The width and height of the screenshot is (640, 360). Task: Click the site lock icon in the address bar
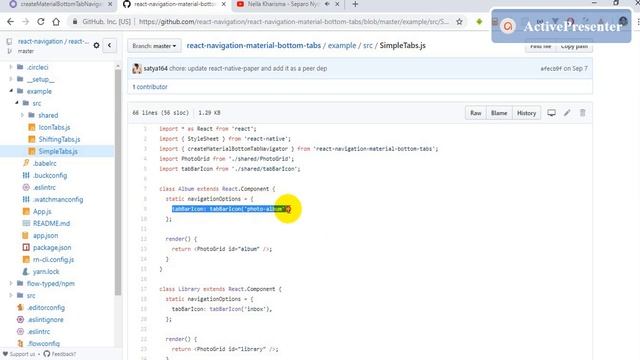coord(75,22)
